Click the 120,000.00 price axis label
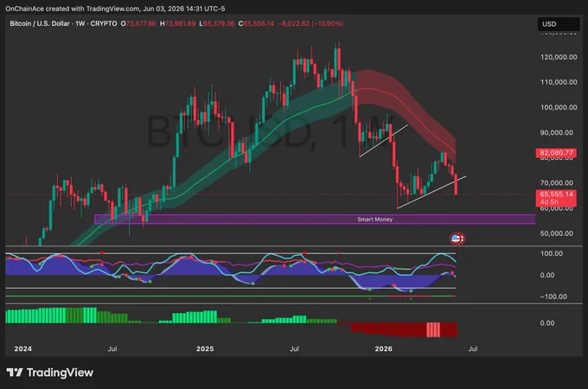 559,57
